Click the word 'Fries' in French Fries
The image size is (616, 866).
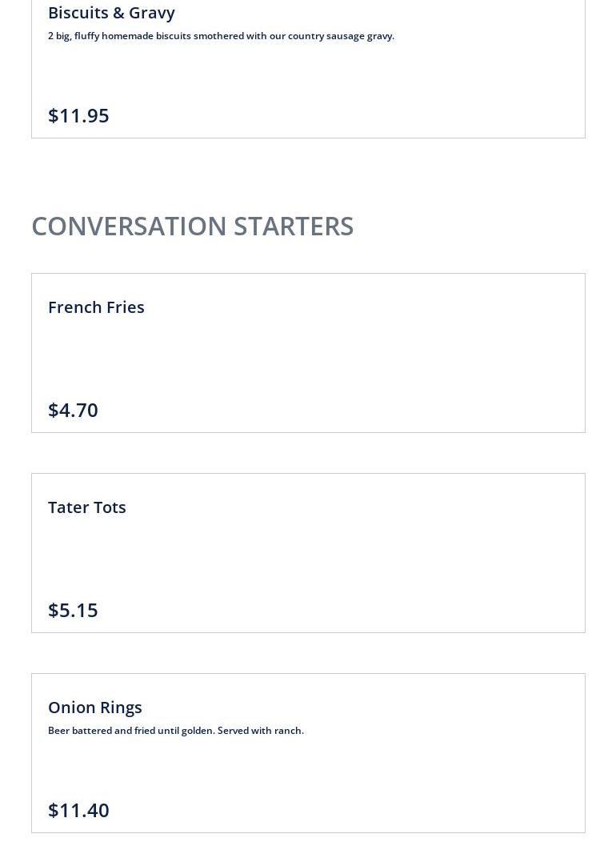pos(126,307)
